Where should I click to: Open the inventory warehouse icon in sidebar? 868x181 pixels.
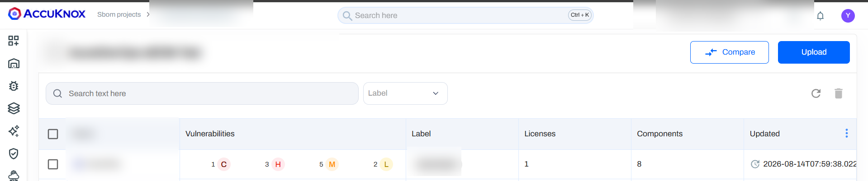tap(14, 63)
